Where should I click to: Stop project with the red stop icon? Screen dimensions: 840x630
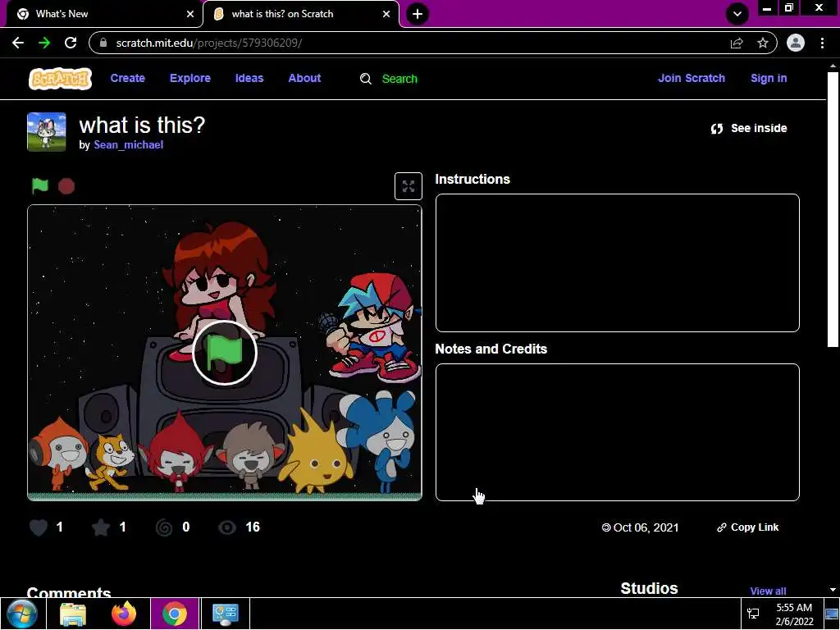(x=66, y=186)
